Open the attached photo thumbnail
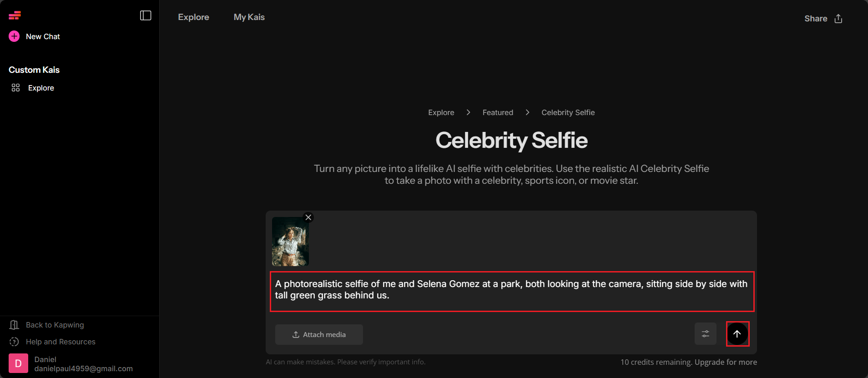Image resolution: width=868 pixels, height=378 pixels. (x=290, y=242)
